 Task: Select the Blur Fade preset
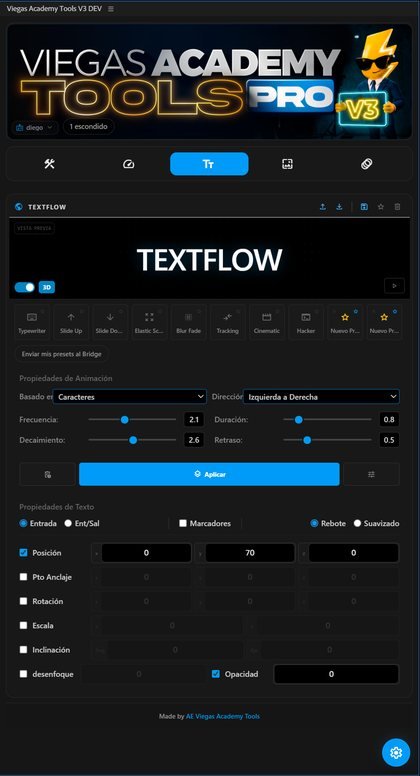click(188, 322)
